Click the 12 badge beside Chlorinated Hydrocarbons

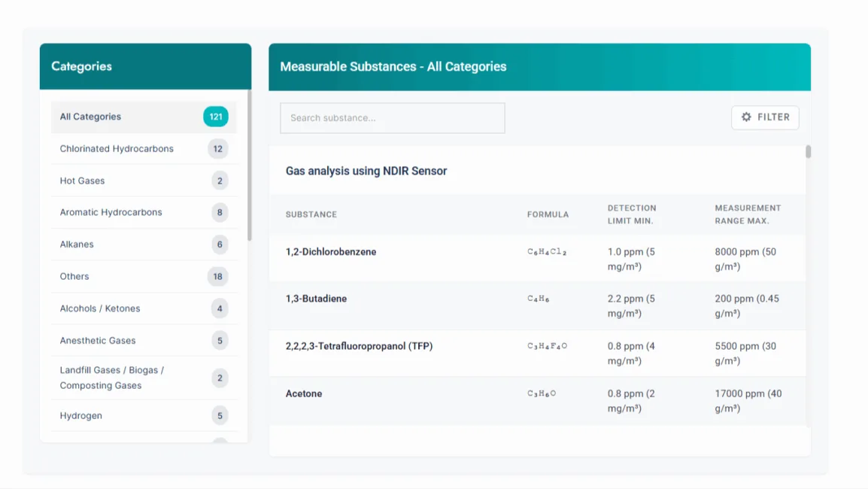point(218,149)
